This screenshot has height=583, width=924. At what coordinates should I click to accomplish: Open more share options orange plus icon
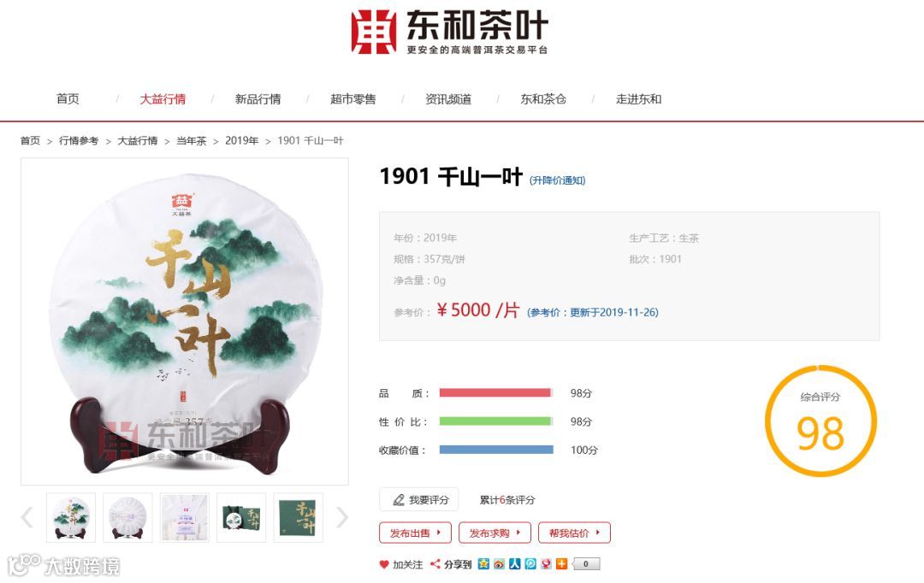(561, 564)
